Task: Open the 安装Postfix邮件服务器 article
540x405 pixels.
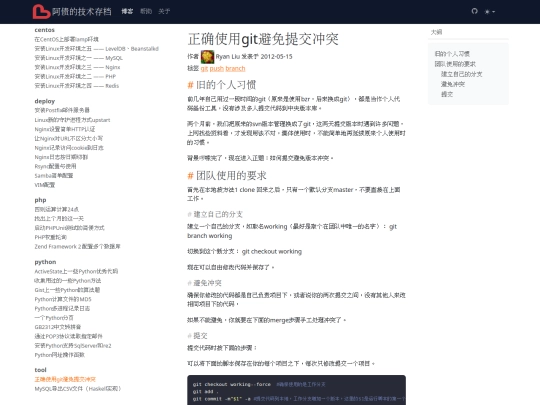Action: [x=62, y=110]
